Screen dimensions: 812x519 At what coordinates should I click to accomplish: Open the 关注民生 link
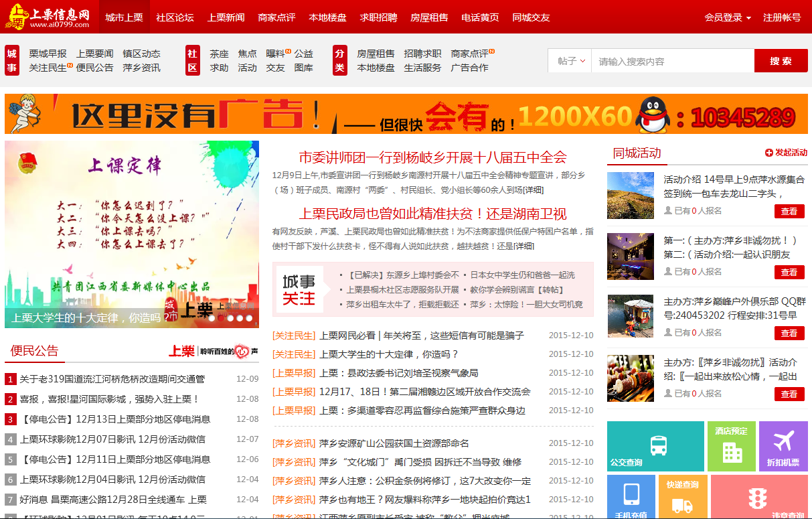tap(48, 68)
